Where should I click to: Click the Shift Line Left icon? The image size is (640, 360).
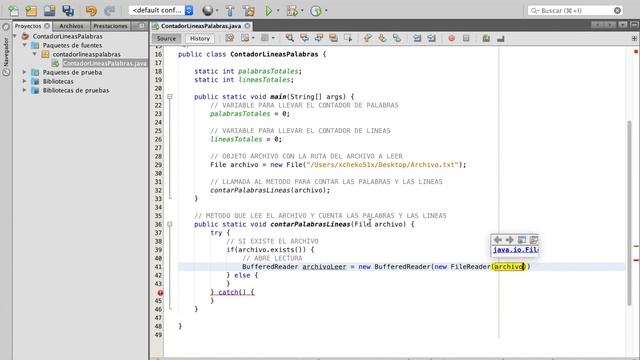pyautogui.click(x=417, y=38)
